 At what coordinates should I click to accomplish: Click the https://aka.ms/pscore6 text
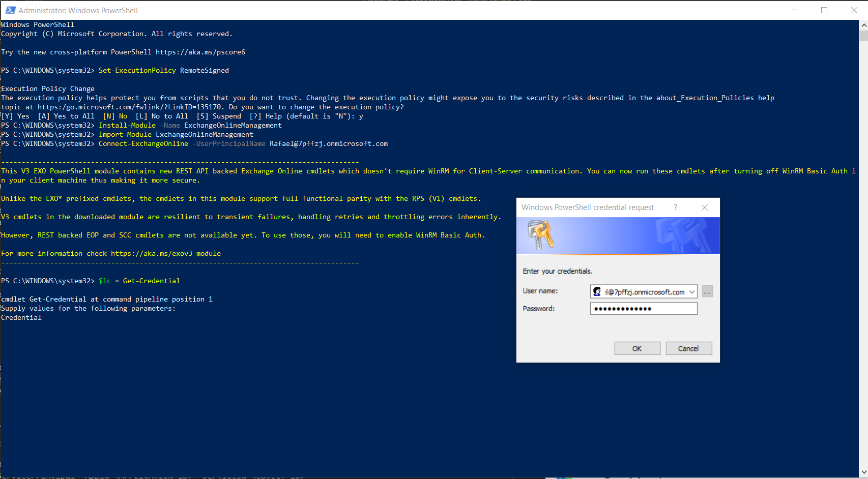pos(200,52)
